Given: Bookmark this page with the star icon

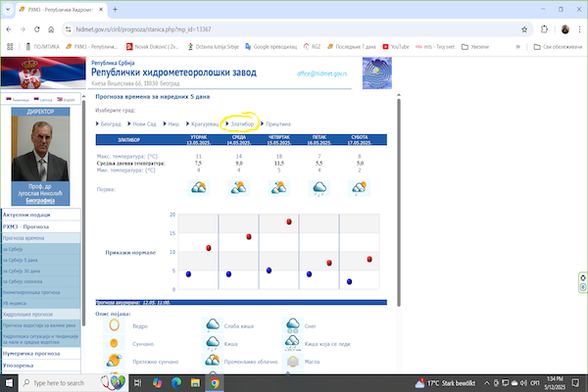Looking at the screenshot, I should tap(524, 29).
